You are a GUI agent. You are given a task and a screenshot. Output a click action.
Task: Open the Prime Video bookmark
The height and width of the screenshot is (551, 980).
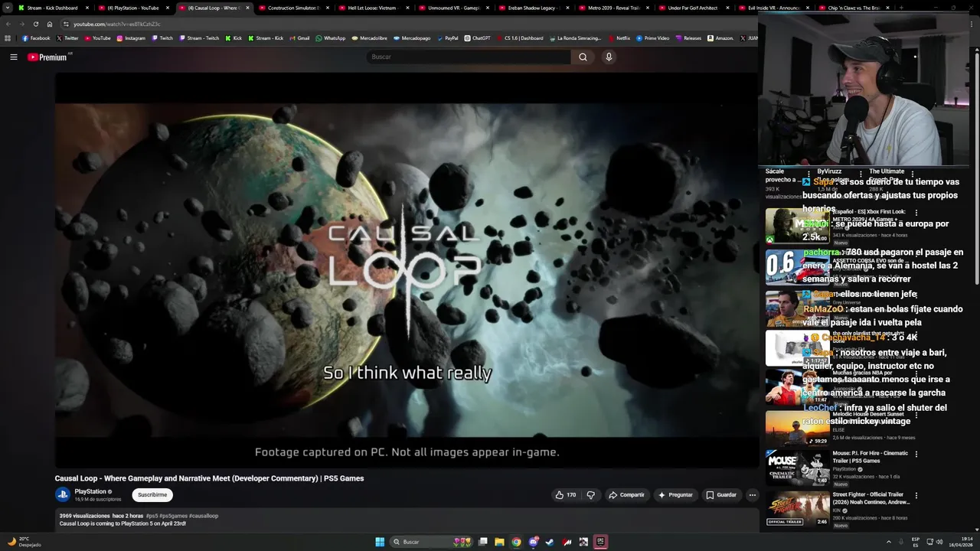coord(653,37)
